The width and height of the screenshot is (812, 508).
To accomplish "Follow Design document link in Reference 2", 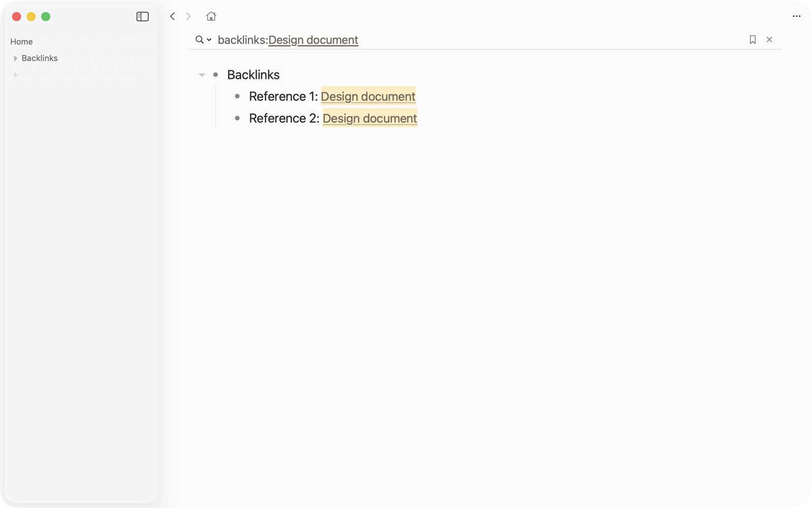I will point(370,118).
